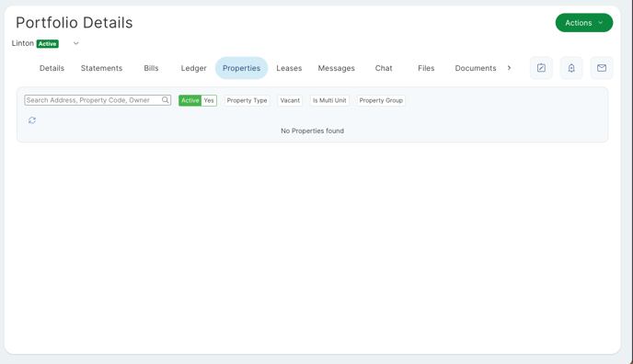Expand the Linton portfolio chevron
This screenshot has height=364, width=633.
(x=75, y=43)
